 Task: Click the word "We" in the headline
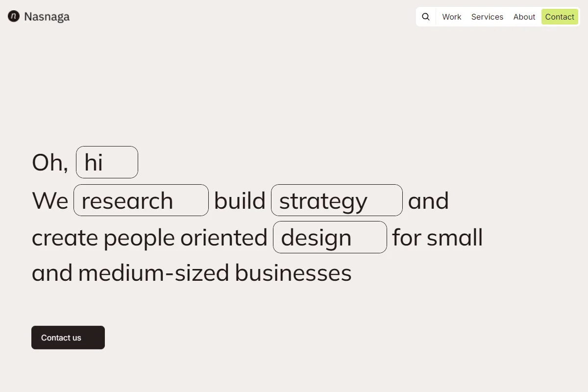[x=50, y=201]
